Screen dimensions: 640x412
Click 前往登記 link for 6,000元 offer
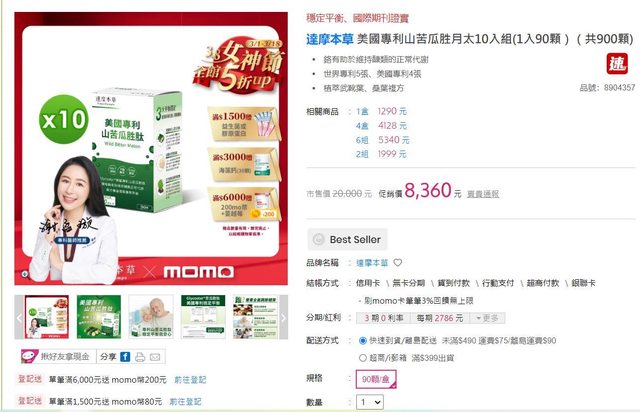tap(190, 380)
